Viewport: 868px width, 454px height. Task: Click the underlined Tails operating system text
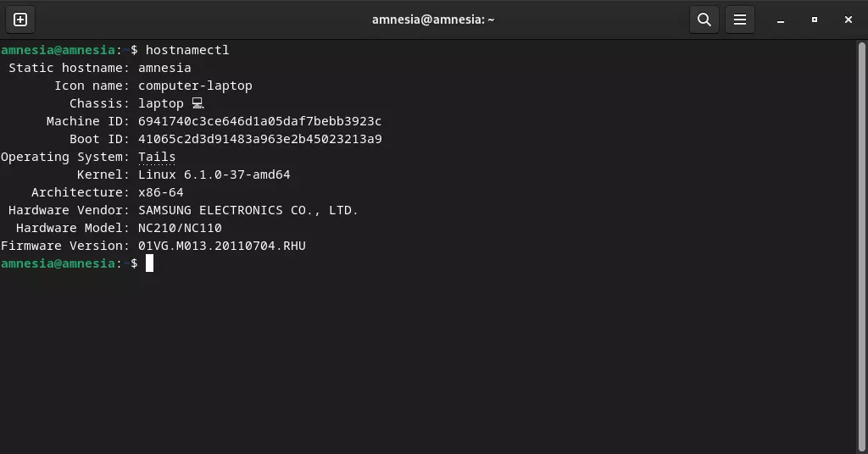(157, 157)
